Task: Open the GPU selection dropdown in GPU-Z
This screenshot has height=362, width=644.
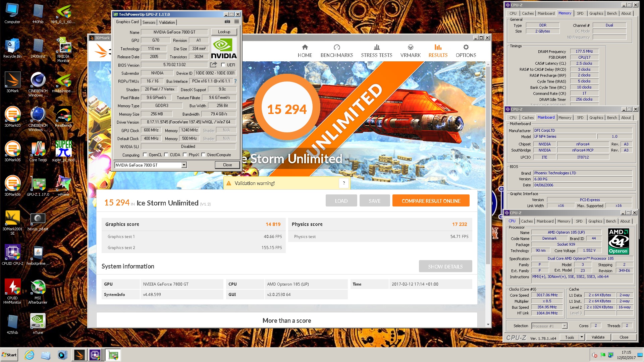Action: (x=184, y=165)
